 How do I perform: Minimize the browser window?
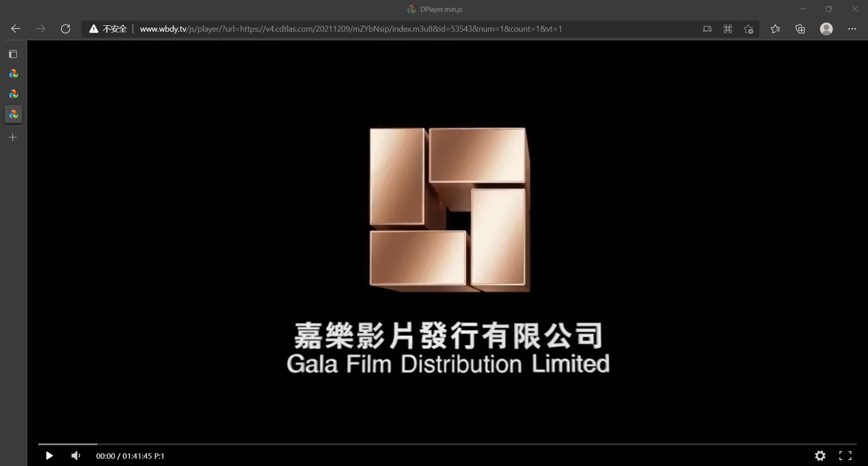(x=803, y=9)
